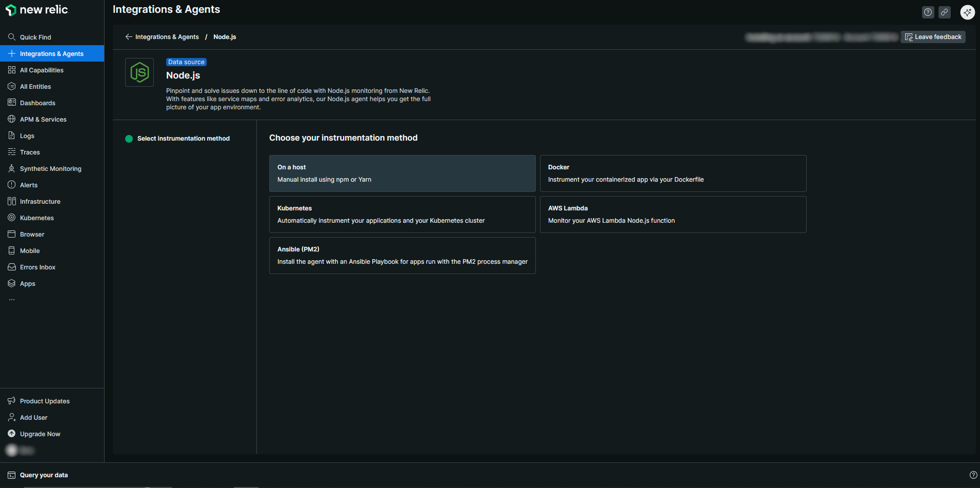Select the Kubernetes instrumentation option
The height and width of the screenshot is (488, 980).
[x=402, y=214]
